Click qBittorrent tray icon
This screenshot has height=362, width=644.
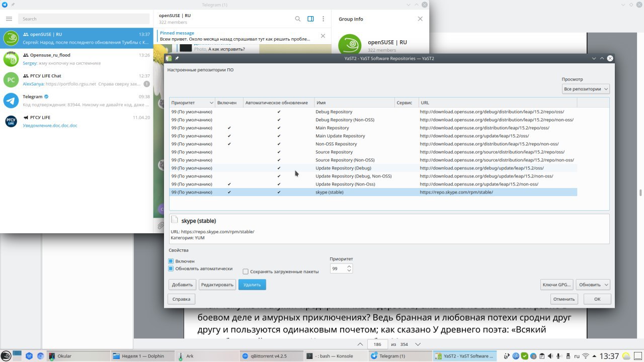coord(516,356)
